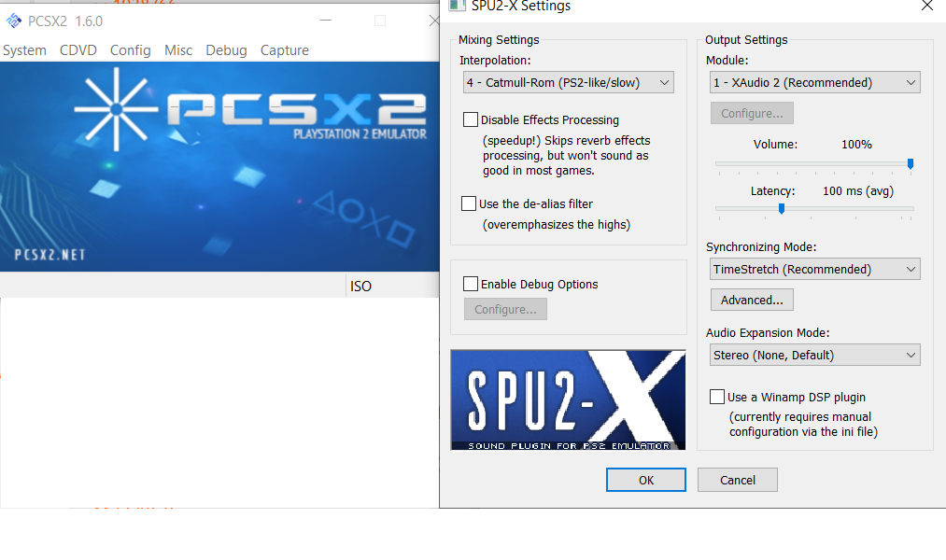The height and width of the screenshot is (560, 946).
Task: Click the SPU2-X sound plugin logo
Action: tap(568, 400)
